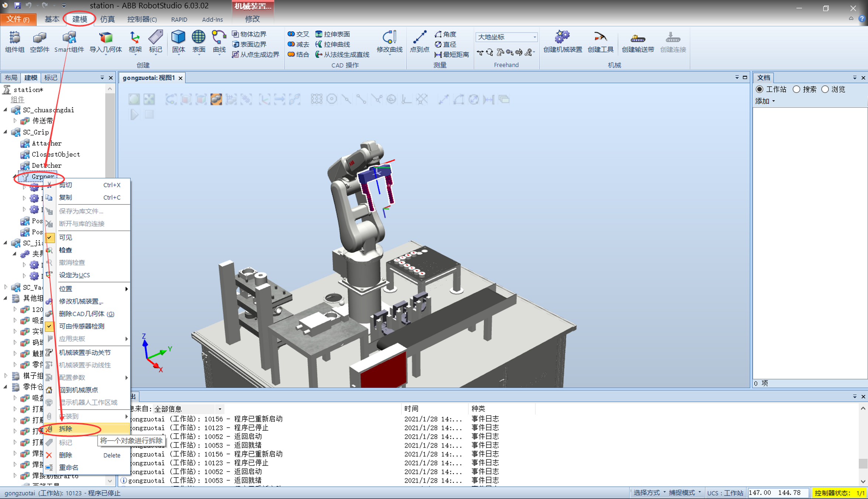
Task: Open the 大地坐标 coordinate system dropdown
Action: point(534,37)
